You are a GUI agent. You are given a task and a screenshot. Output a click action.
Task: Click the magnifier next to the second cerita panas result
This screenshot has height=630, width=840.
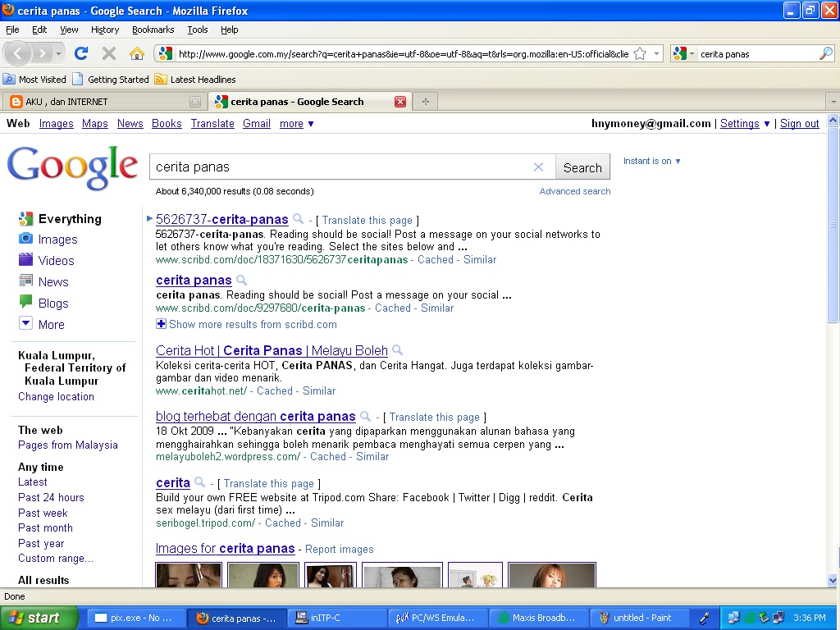[242, 280]
